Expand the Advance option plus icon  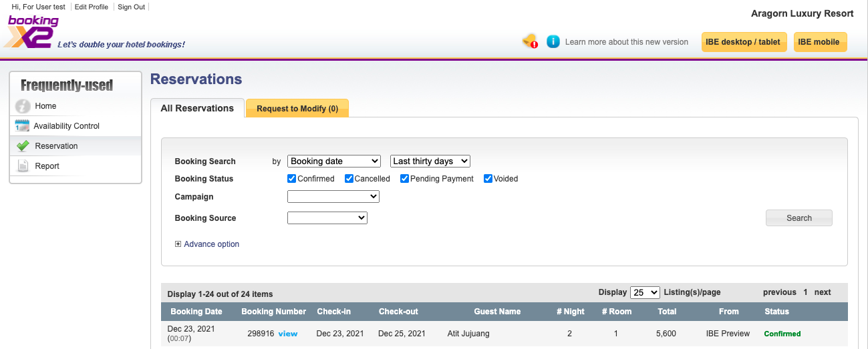pos(178,244)
